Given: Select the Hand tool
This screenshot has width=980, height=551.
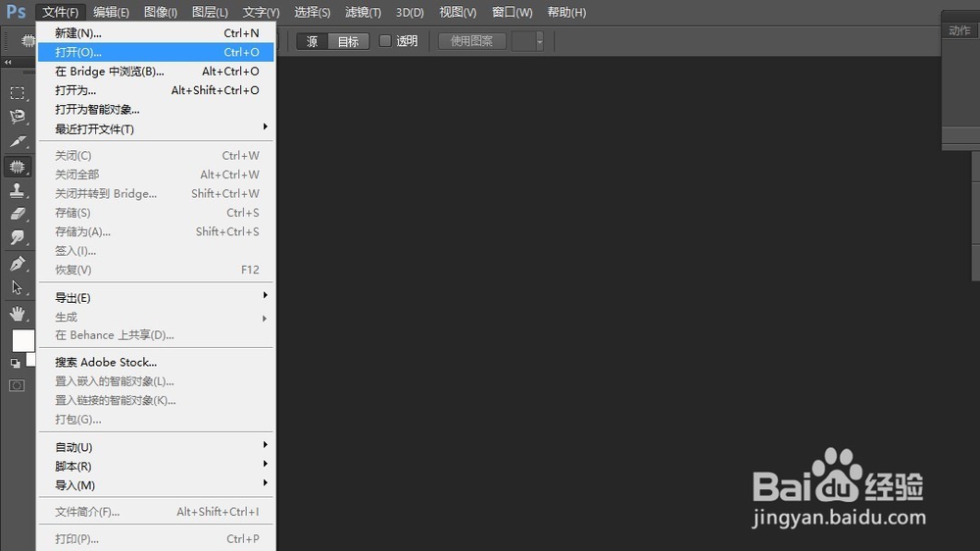Looking at the screenshot, I should (18, 313).
